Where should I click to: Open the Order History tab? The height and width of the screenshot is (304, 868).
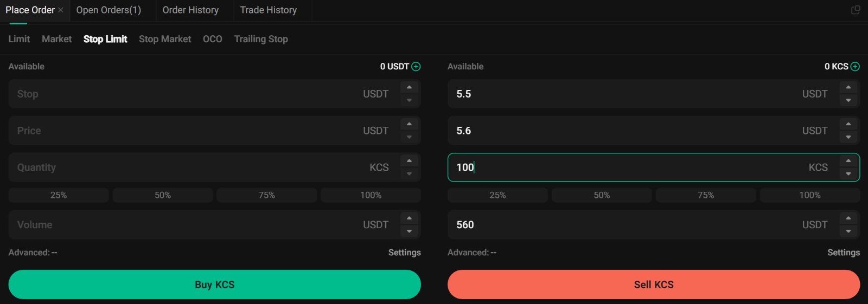(190, 10)
